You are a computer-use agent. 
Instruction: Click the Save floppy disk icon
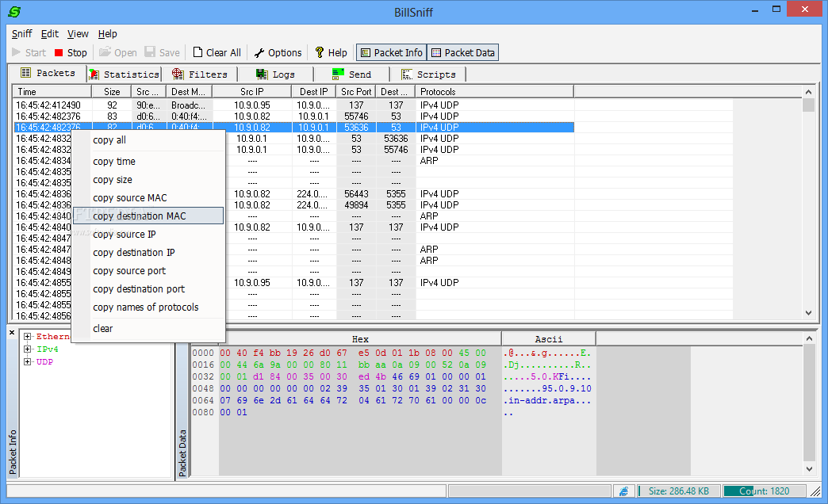150,52
